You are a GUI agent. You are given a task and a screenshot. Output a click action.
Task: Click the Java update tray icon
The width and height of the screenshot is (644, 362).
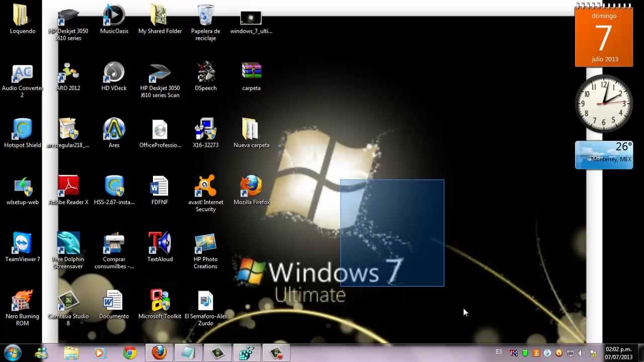(536, 353)
